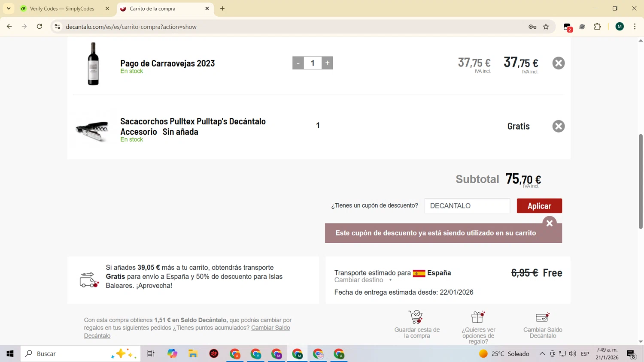The width and height of the screenshot is (644, 362).
Task: Click the Gratis price label
Action: tap(518, 126)
